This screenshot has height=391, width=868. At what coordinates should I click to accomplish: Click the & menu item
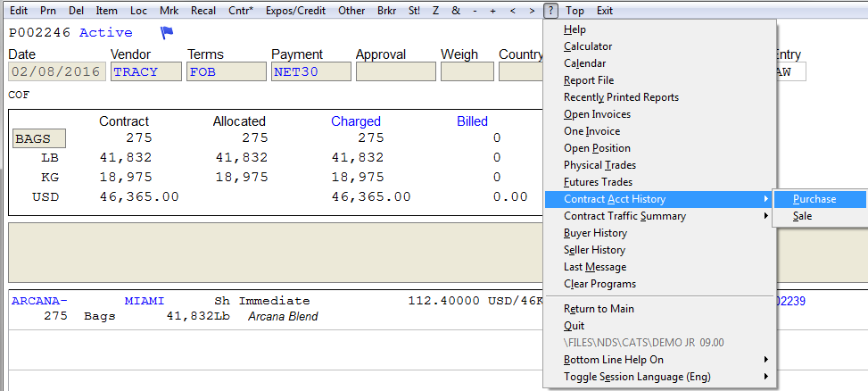456,11
